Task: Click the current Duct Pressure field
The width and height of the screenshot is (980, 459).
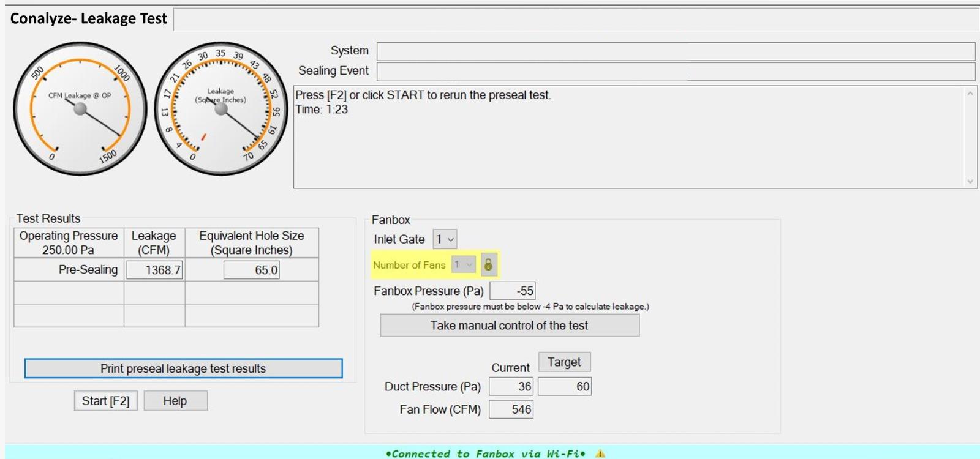Action: pyautogui.click(x=511, y=387)
